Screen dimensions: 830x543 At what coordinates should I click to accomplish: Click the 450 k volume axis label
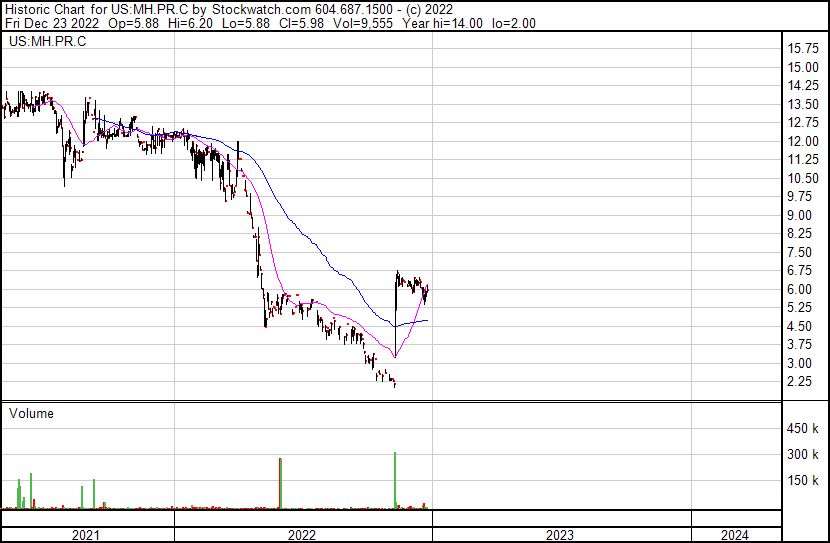click(x=803, y=429)
